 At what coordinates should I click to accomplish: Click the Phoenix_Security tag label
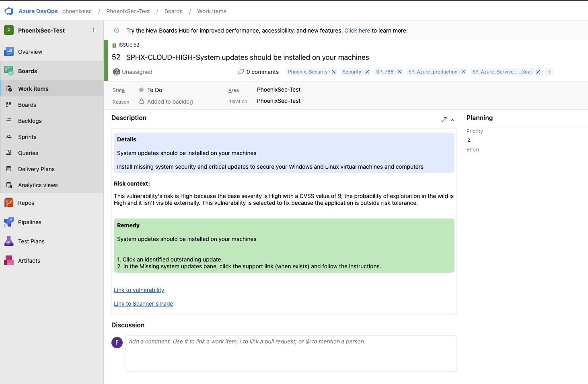coord(308,72)
